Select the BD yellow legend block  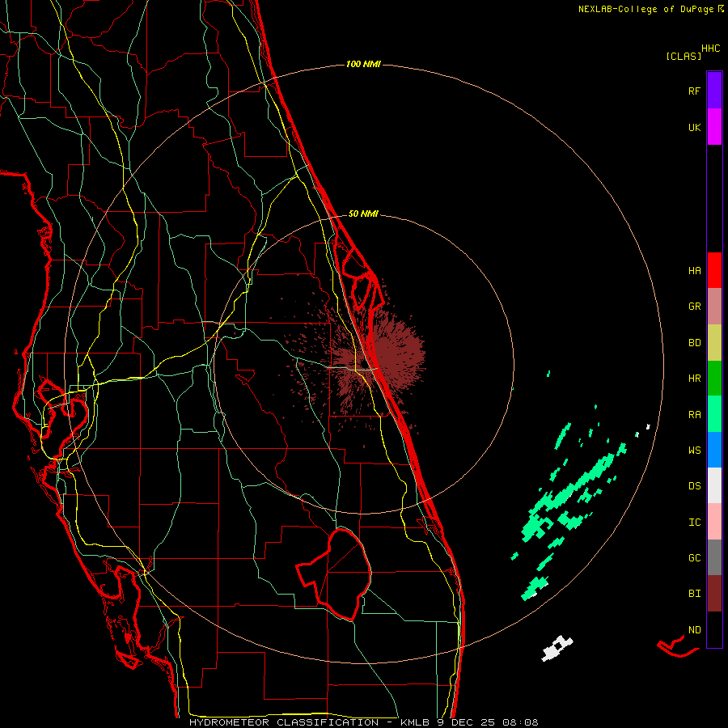tap(714, 343)
